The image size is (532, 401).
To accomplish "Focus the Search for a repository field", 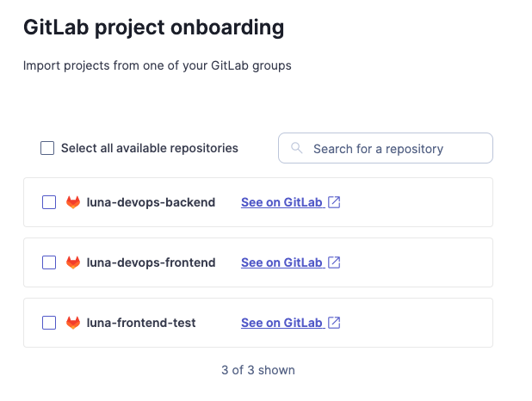I will (392, 148).
